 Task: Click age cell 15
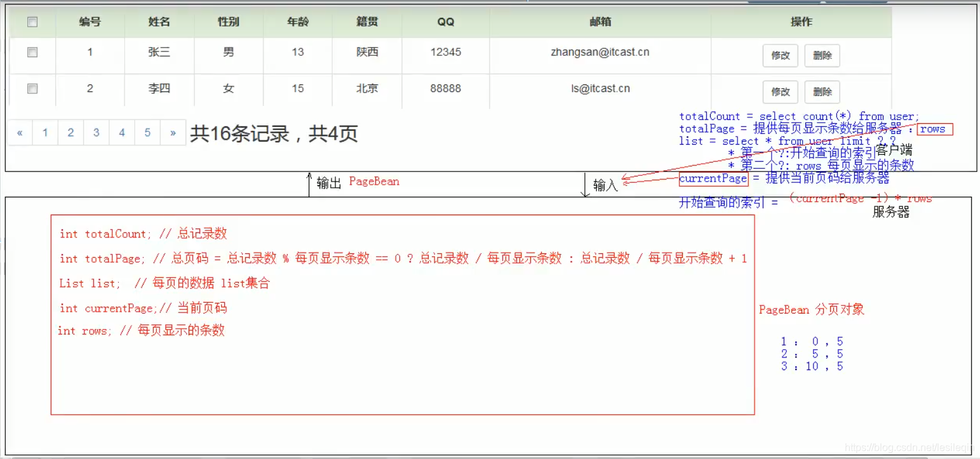pos(298,89)
